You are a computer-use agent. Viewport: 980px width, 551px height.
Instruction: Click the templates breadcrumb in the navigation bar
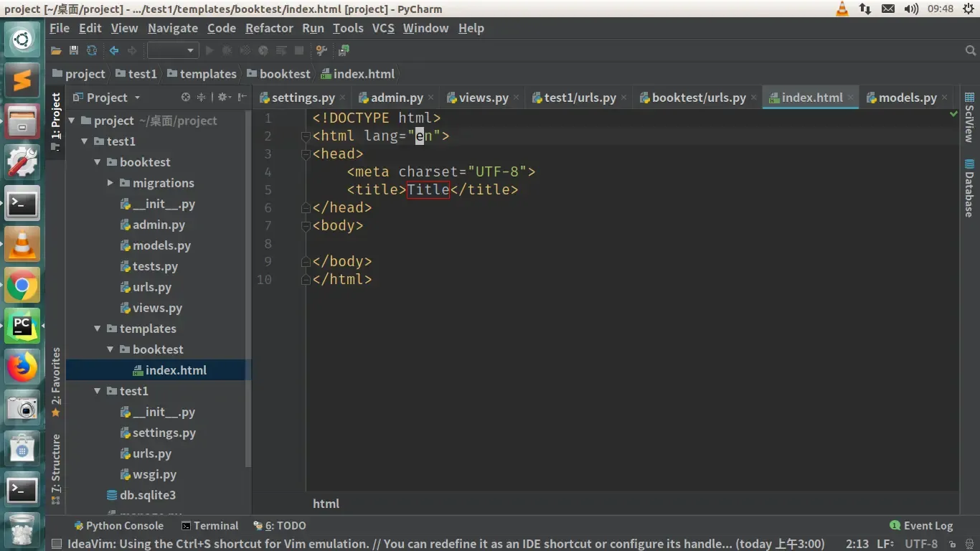pos(202,74)
